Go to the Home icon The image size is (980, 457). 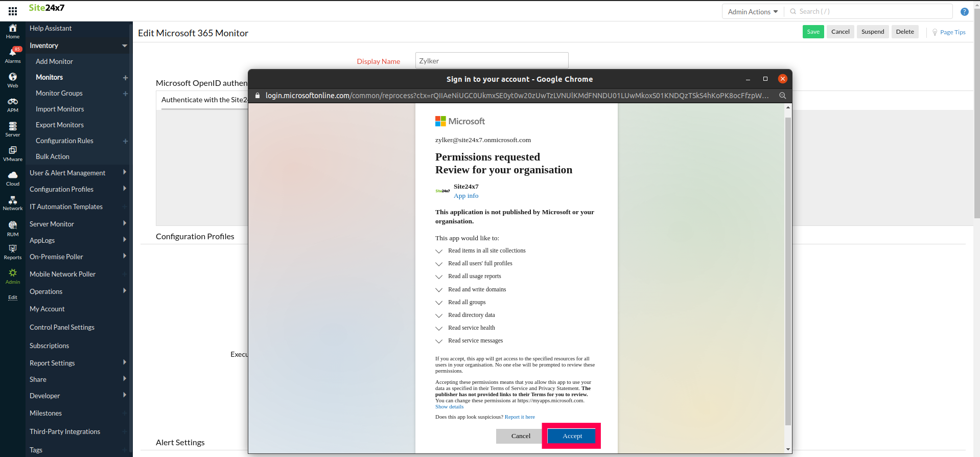pyautogui.click(x=13, y=31)
